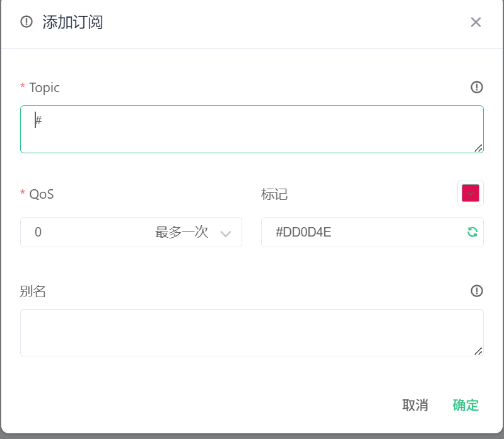
Task: Focus the 别名 alias text area
Action: (x=252, y=332)
